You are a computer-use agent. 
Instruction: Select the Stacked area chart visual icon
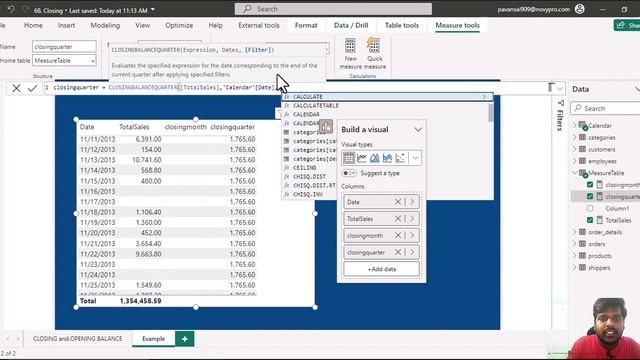[387, 158]
